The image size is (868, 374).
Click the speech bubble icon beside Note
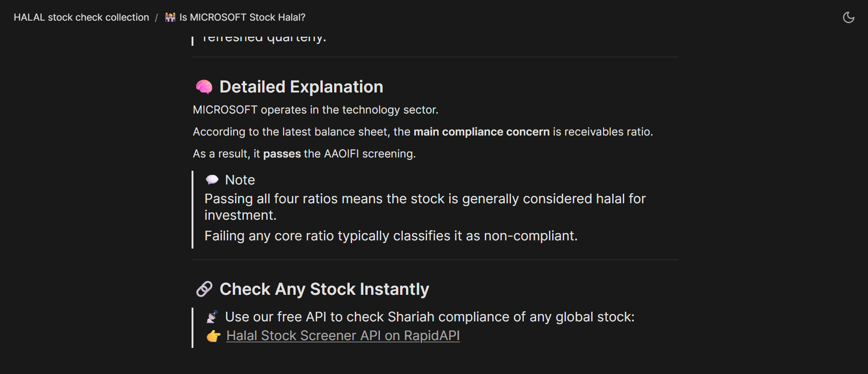click(212, 179)
